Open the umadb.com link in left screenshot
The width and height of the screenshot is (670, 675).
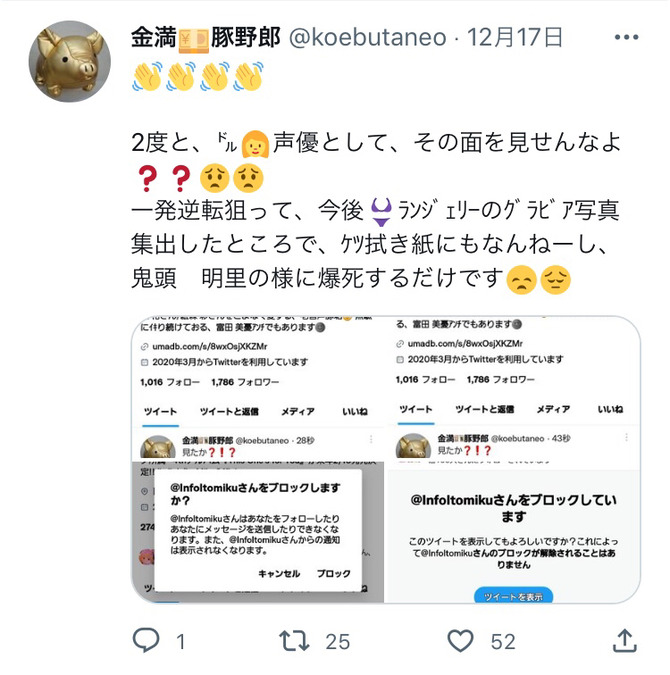[x=210, y=347]
